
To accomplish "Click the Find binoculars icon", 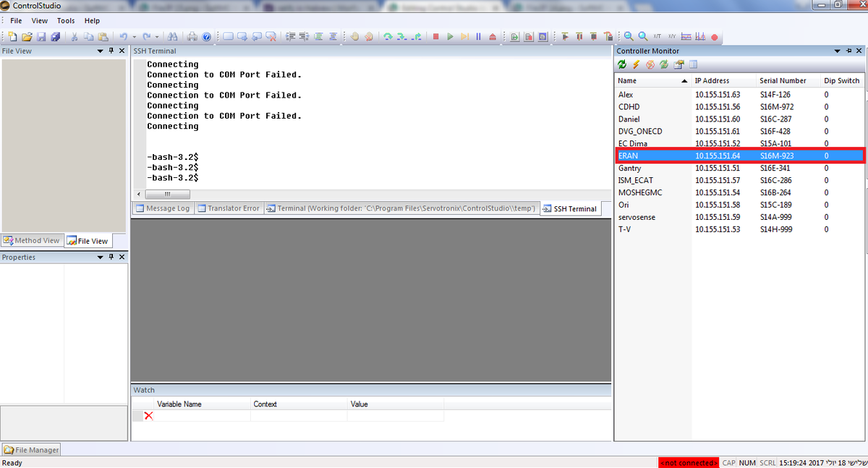I will [172, 36].
